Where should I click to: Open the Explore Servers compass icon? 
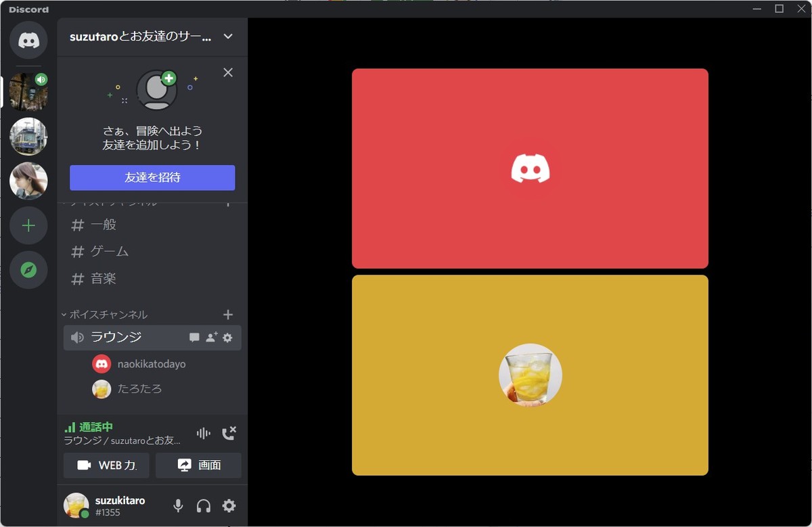[28, 271]
